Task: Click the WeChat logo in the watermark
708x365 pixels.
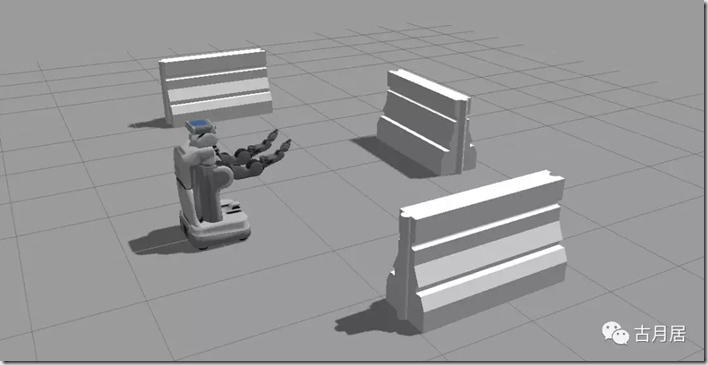Action: 615,333
